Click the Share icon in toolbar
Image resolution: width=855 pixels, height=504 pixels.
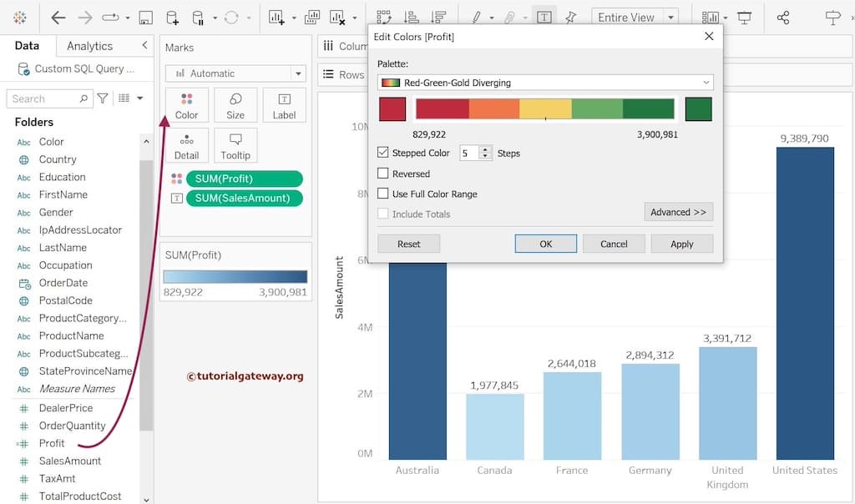(782, 18)
